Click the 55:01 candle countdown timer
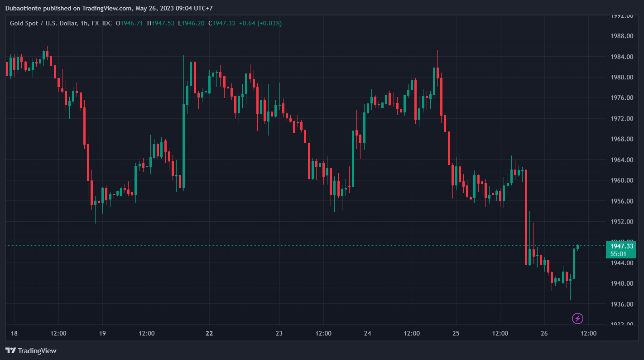Screen dimensions: 644x360 [x=618, y=254]
